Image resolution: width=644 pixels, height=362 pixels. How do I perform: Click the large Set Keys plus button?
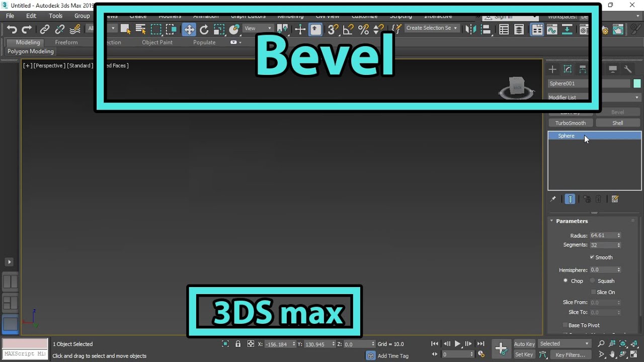point(501,348)
